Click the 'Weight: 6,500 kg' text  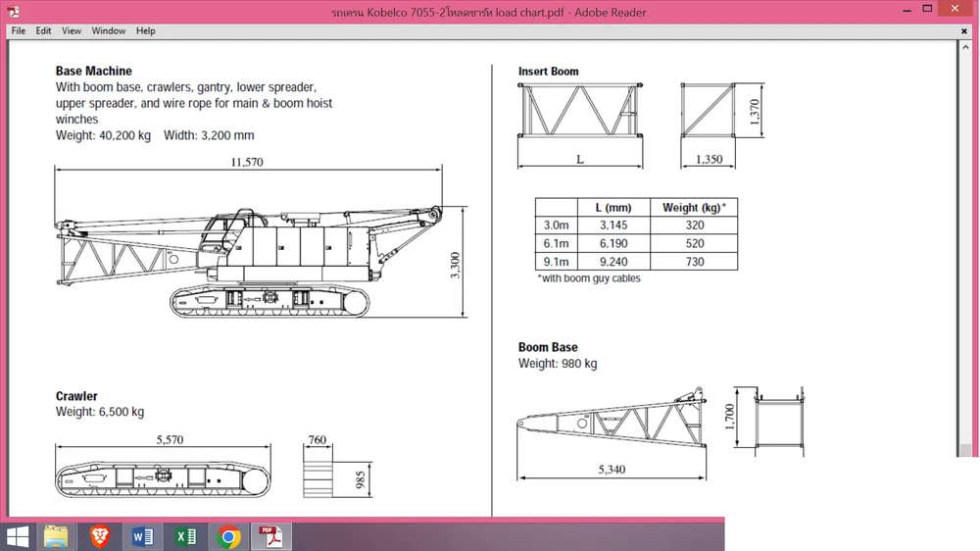[100, 412]
